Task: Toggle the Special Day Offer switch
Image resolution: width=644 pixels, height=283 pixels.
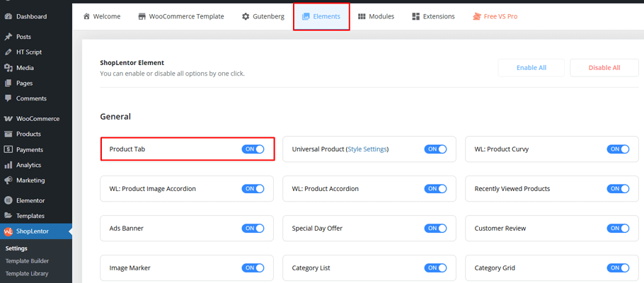Action: (435, 228)
